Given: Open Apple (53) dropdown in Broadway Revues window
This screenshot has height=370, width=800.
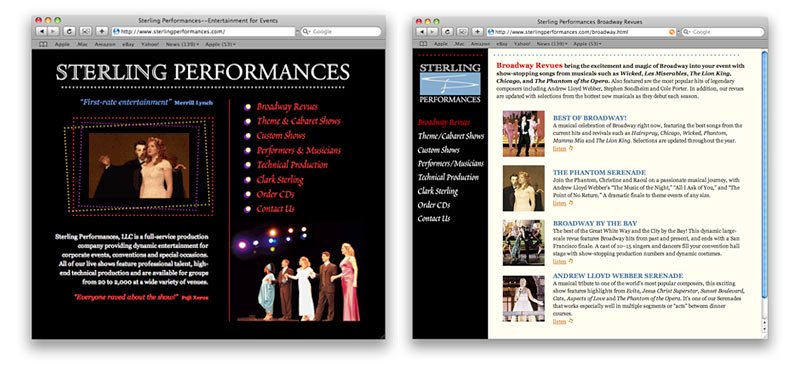Looking at the screenshot, I should click(587, 44).
